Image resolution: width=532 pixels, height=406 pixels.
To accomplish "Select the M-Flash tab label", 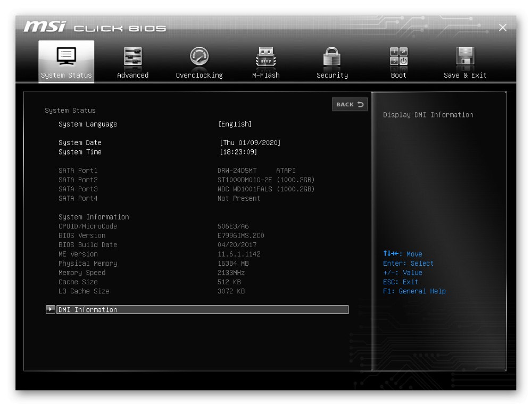I will pos(265,75).
